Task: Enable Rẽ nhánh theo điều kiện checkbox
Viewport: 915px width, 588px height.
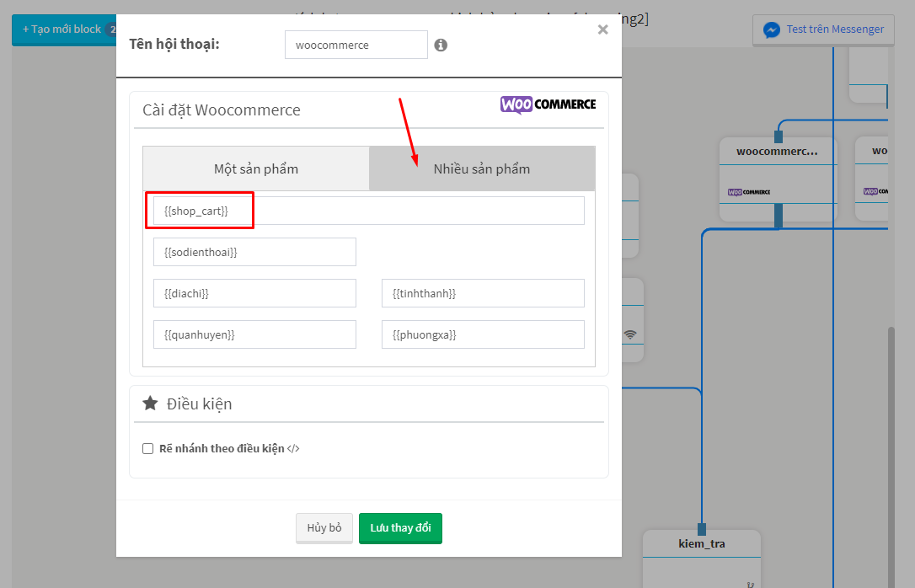Action: 147,449
